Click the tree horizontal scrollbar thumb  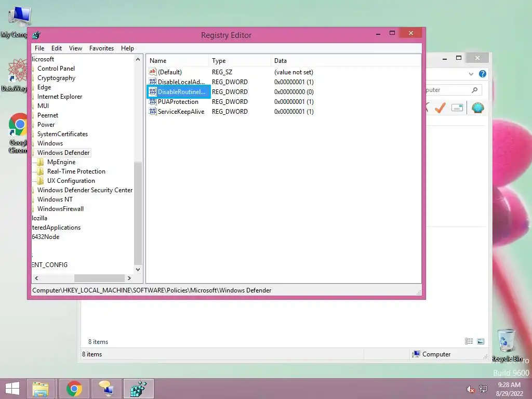pos(99,278)
